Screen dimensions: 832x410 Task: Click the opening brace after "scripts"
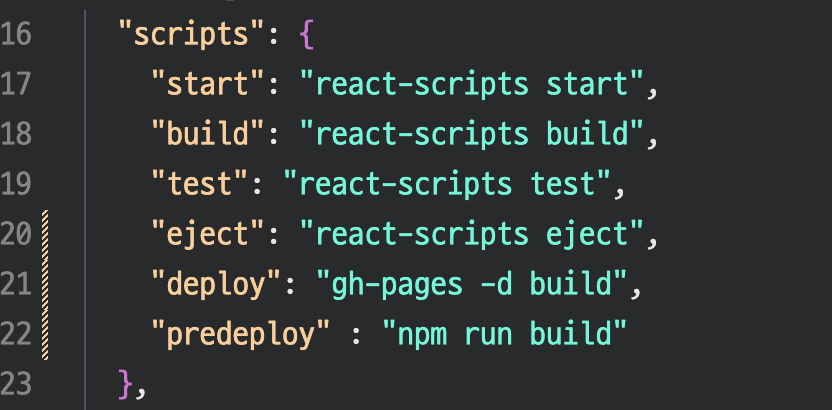[x=307, y=36]
